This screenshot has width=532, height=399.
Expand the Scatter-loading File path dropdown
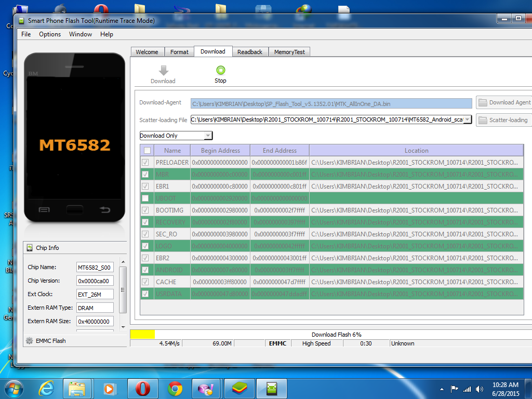(x=467, y=119)
